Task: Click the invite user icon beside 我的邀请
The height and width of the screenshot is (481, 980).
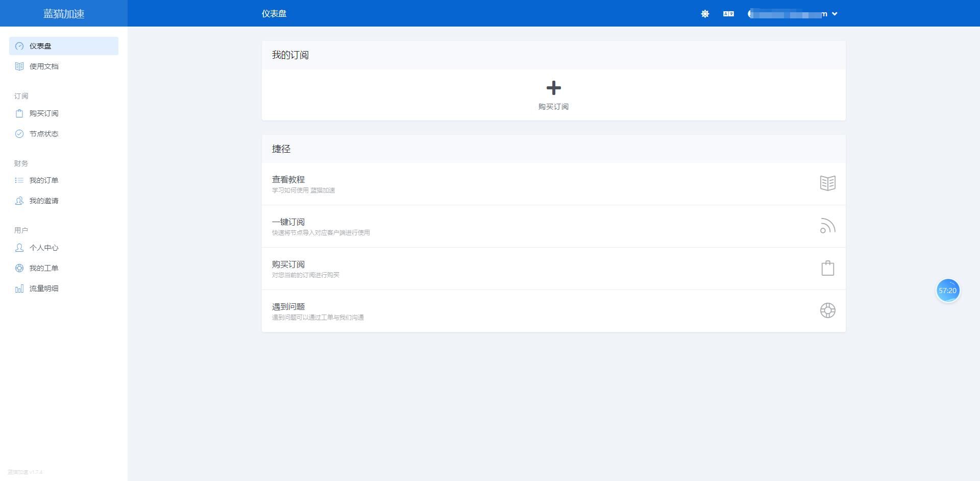Action: tap(19, 201)
